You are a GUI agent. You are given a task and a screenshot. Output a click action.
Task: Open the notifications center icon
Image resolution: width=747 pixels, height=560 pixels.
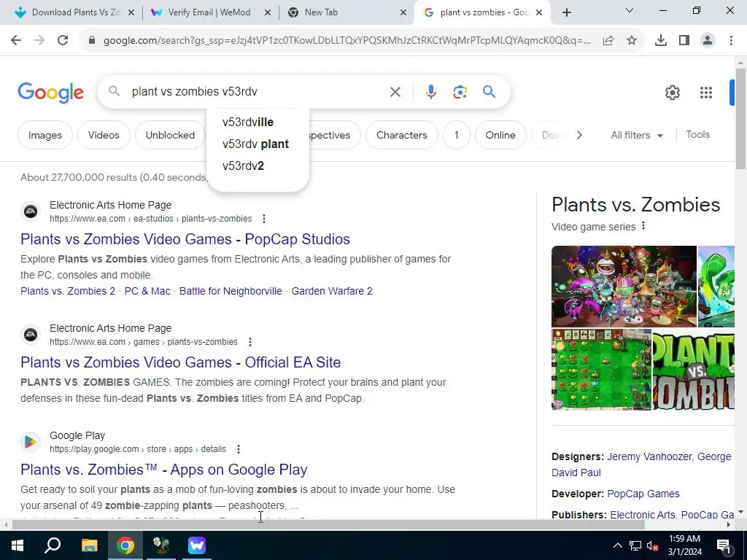click(x=724, y=545)
